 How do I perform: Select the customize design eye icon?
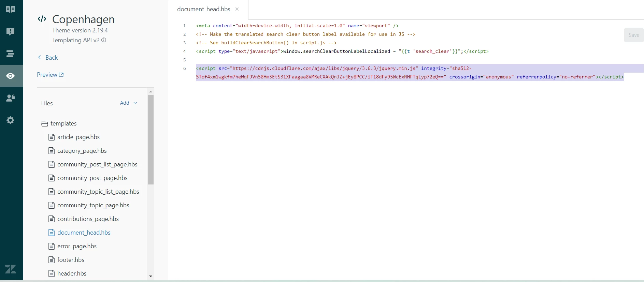click(11, 76)
